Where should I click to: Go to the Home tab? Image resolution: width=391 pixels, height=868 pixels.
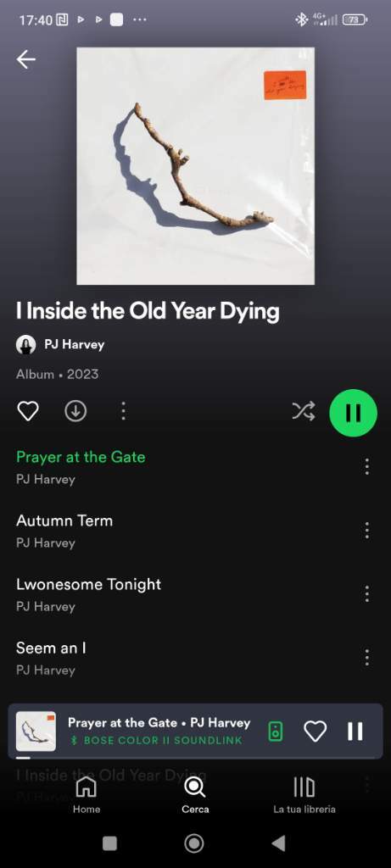(87, 795)
